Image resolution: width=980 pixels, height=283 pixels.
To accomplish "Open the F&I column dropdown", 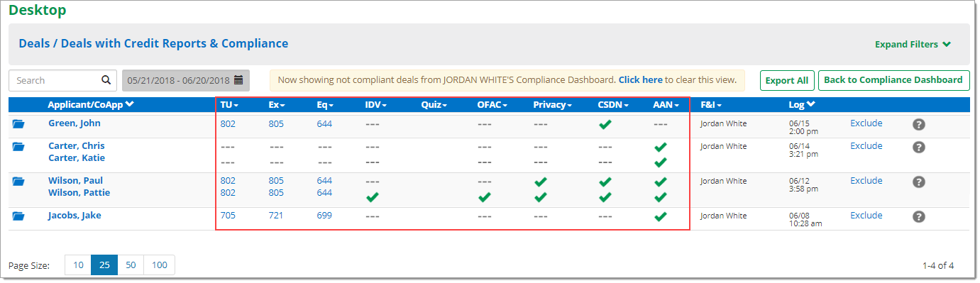I will click(711, 105).
